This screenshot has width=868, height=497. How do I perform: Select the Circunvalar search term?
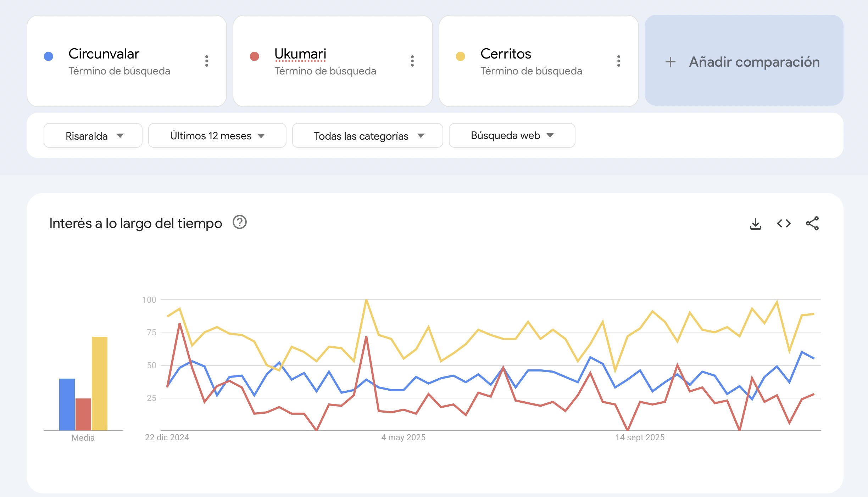(x=104, y=54)
